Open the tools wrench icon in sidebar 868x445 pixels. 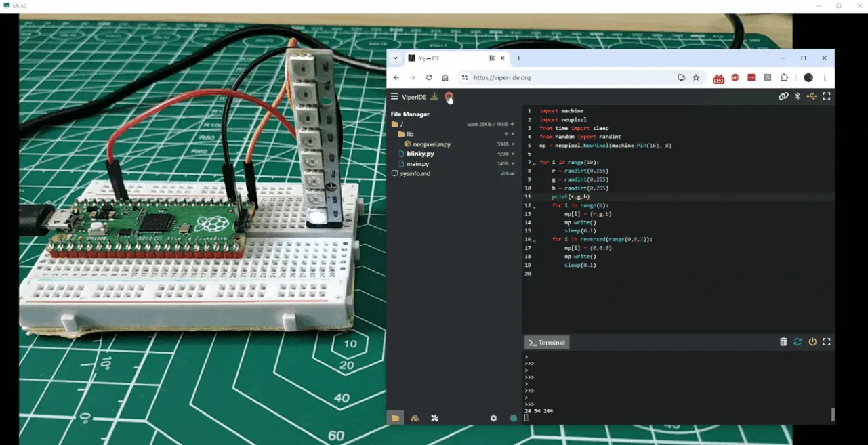[434, 418]
